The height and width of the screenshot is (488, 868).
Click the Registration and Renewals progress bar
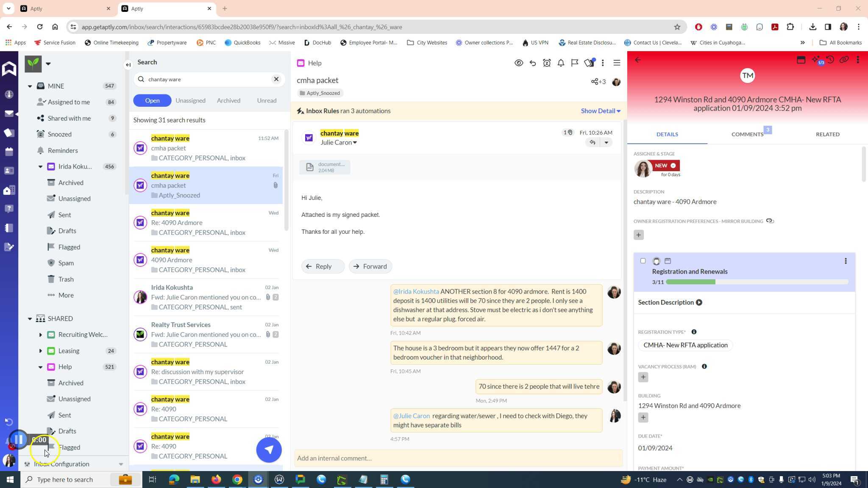[x=757, y=282]
